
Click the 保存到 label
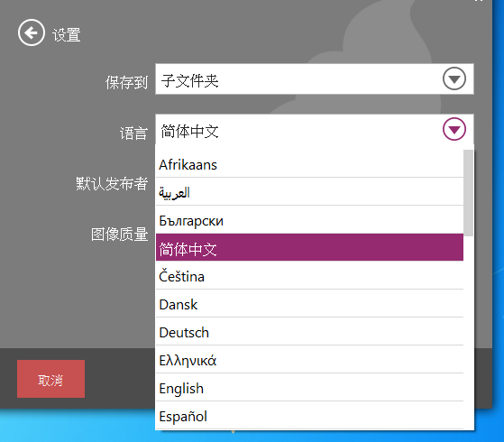tap(126, 82)
